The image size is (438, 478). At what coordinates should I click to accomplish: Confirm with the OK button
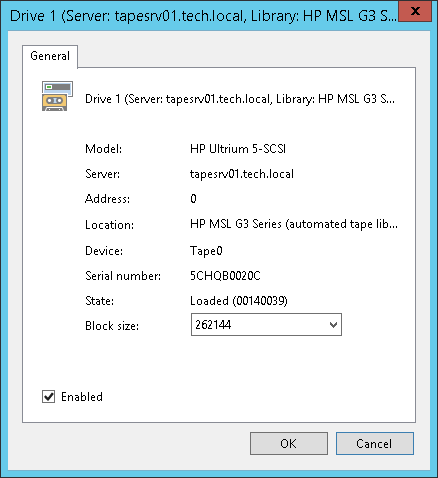(289, 443)
